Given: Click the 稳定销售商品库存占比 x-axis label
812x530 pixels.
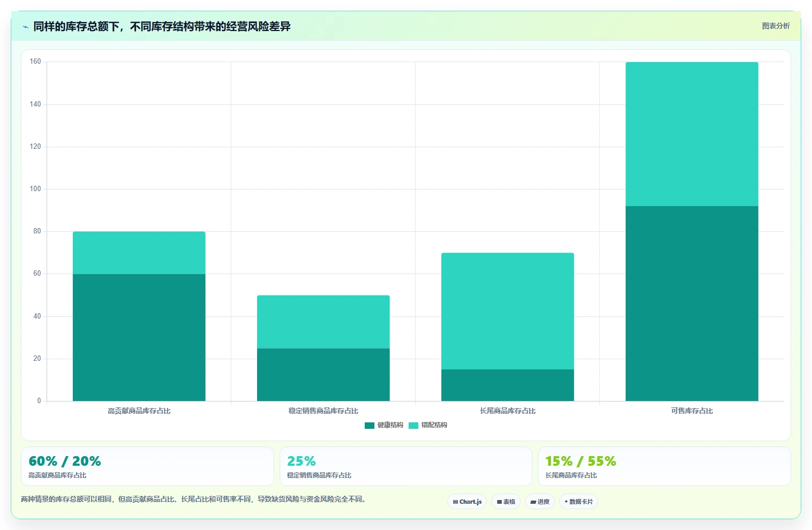Looking at the screenshot, I should click(x=324, y=411).
